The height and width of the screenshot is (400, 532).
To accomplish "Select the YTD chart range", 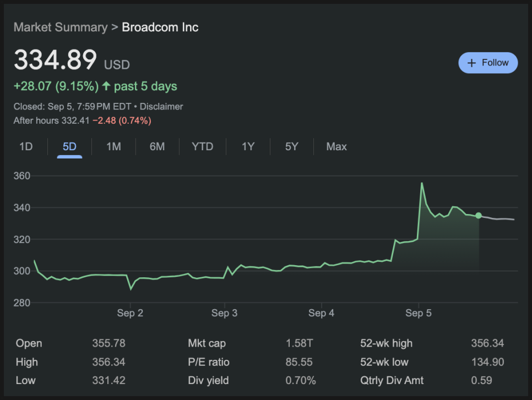I will tap(203, 146).
